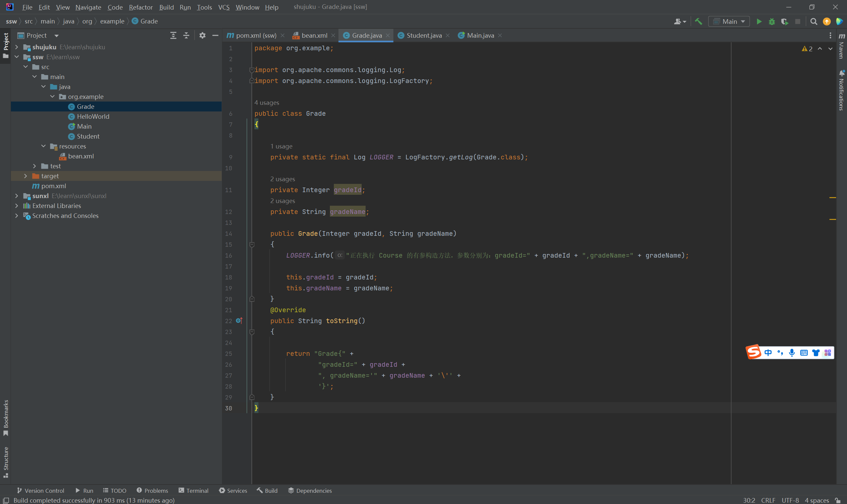Open Project view selector dropdown
The image size is (847, 504).
tap(38, 35)
